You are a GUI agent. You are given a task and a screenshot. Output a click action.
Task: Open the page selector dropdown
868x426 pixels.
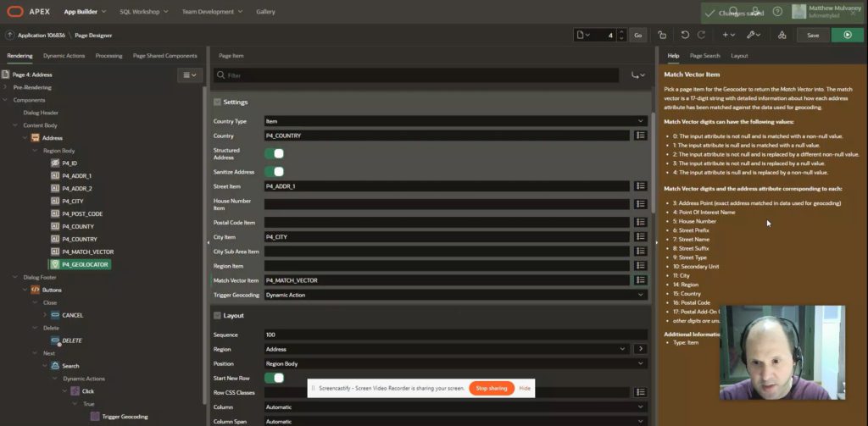coord(583,35)
